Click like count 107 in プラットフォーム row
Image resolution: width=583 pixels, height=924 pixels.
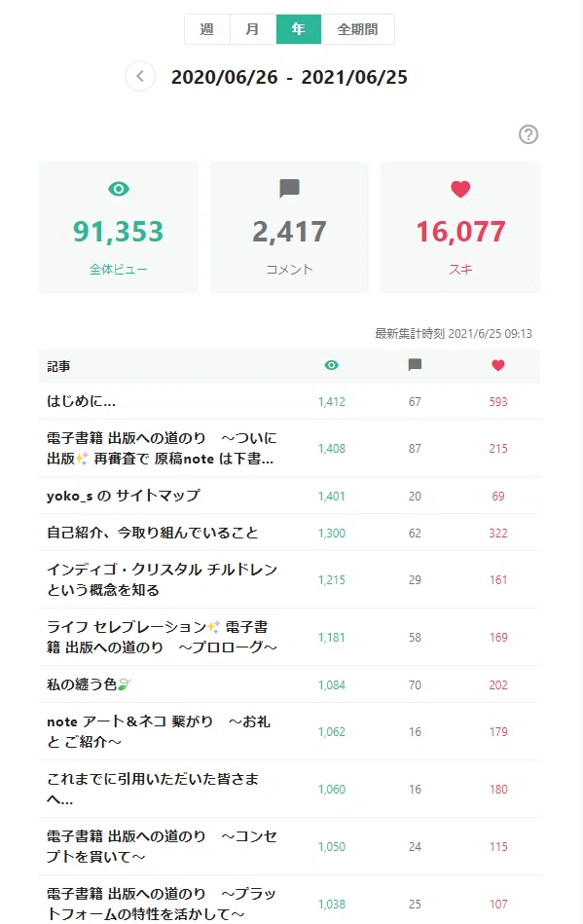click(x=498, y=904)
